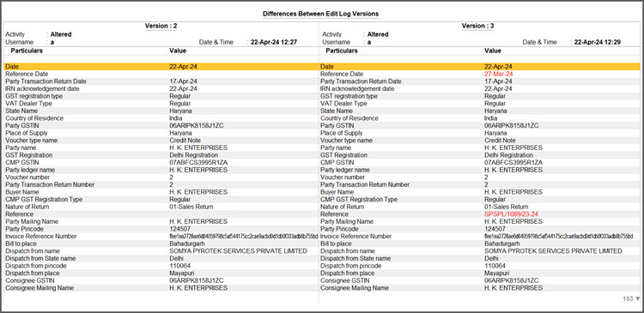The height and width of the screenshot is (313, 644).
Task: Click Version 2 Consignee GSTIN value
Action: tap(197, 280)
